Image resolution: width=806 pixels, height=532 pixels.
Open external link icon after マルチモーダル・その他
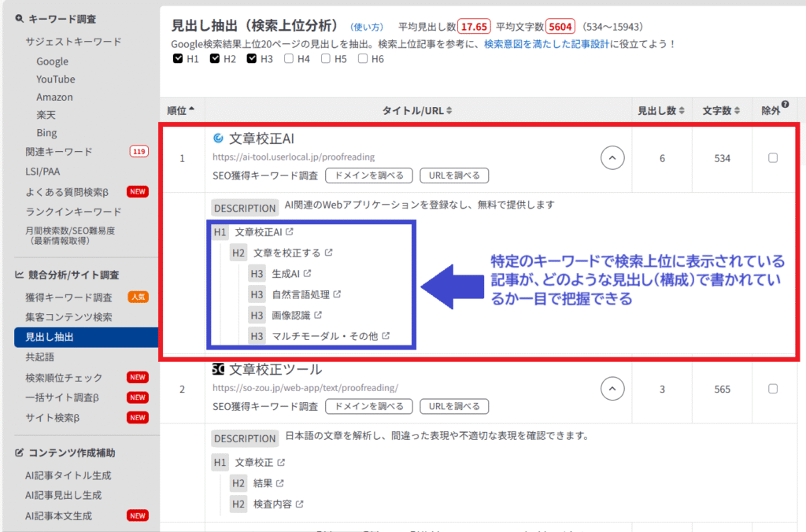coord(386,336)
